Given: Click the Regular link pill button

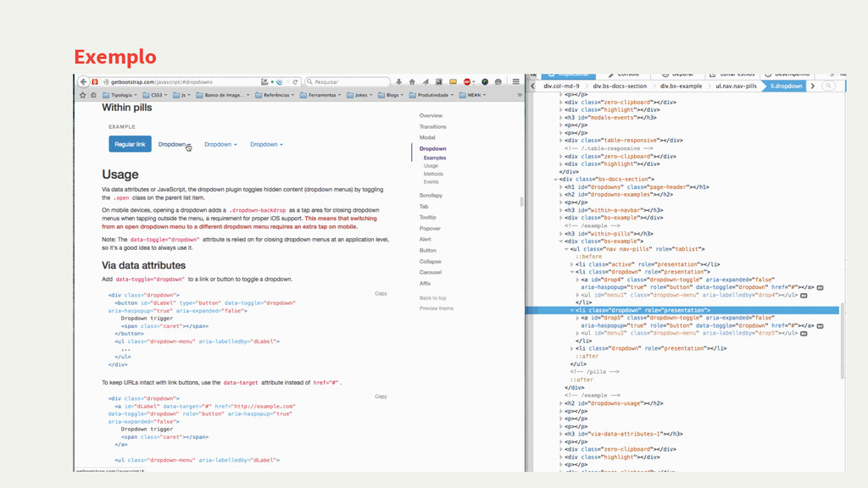Looking at the screenshot, I should coord(130,144).
